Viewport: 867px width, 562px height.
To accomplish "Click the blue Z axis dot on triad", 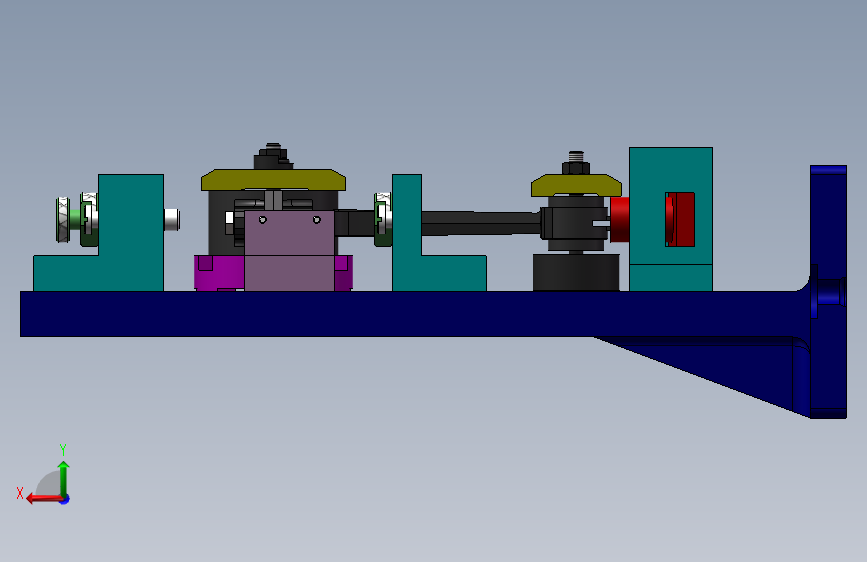I will (65, 499).
